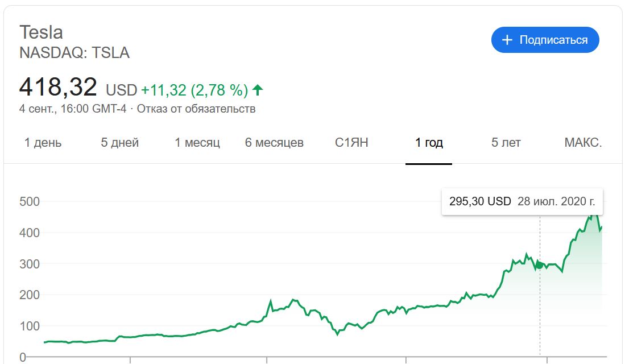Click the Tesla company title
The width and height of the screenshot is (625, 364).
[41, 32]
